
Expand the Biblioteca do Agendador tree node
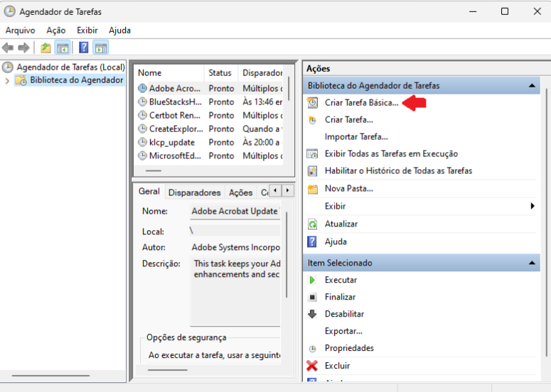[7, 81]
